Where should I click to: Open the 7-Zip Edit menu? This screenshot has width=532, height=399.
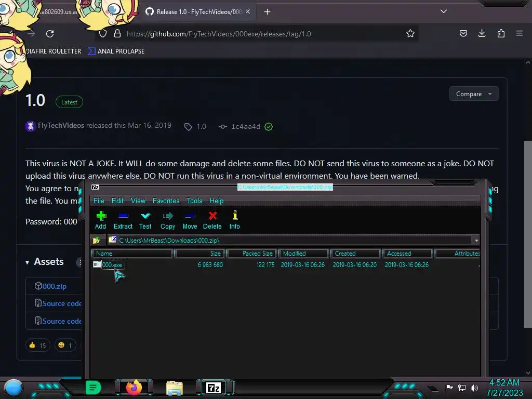click(x=117, y=201)
